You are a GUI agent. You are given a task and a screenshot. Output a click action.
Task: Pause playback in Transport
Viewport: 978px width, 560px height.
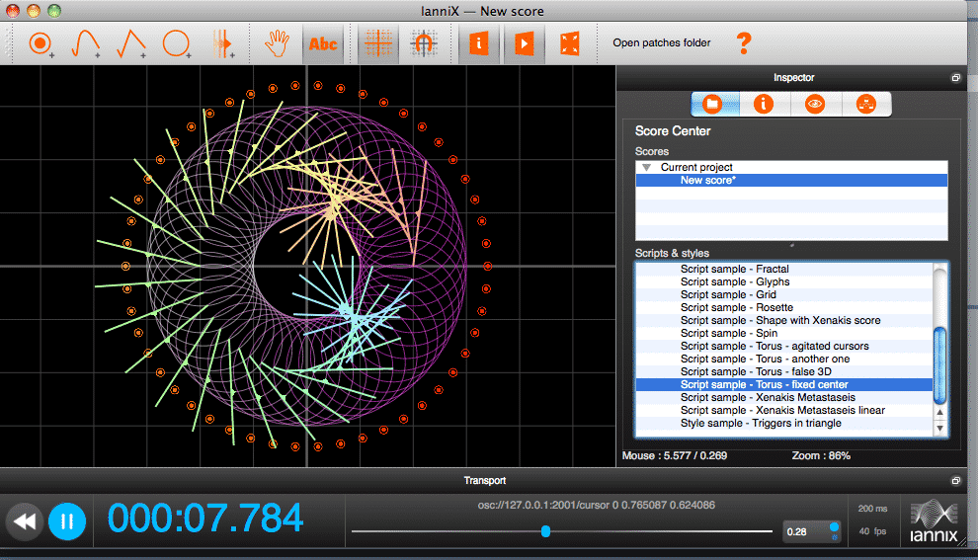point(67,521)
